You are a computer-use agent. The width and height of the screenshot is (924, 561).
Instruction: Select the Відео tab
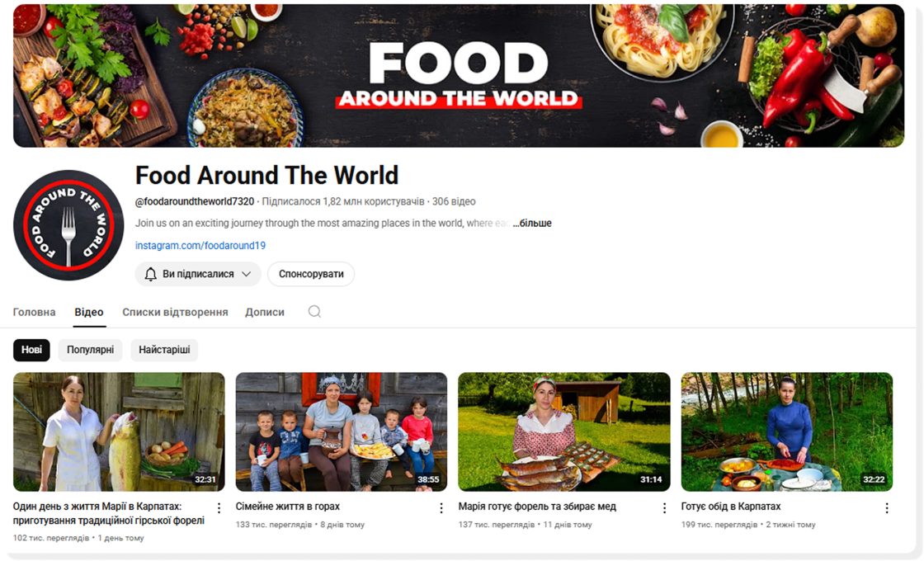coord(89,313)
